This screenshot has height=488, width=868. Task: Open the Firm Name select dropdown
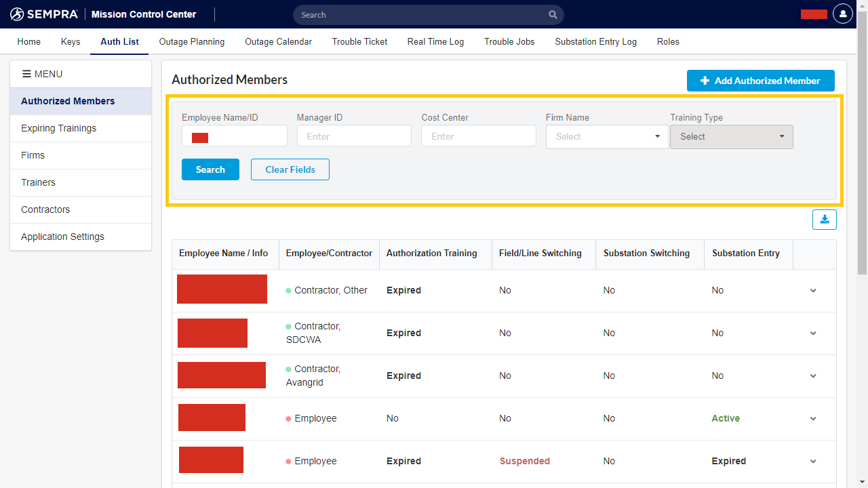[x=606, y=136]
